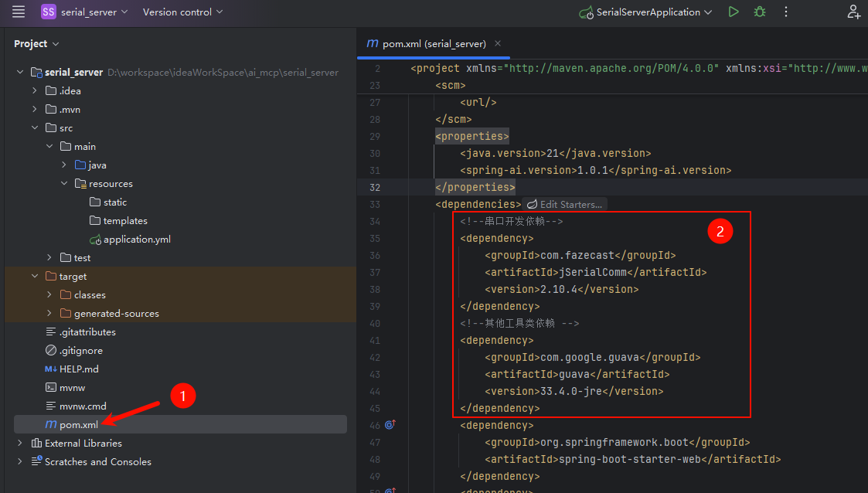
Task: Open the Project view dropdown
Action: (x=36, y=44)
